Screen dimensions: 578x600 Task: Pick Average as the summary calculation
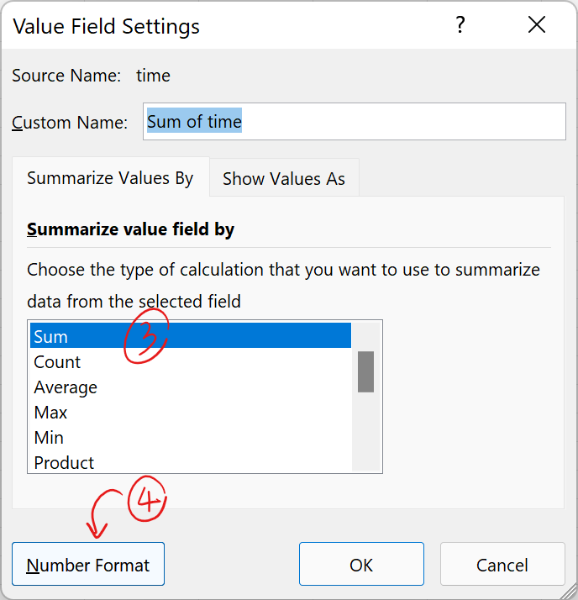tap(190, 387)
